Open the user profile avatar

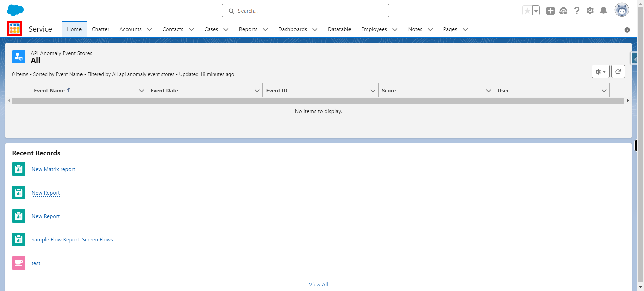pos(622,10)
